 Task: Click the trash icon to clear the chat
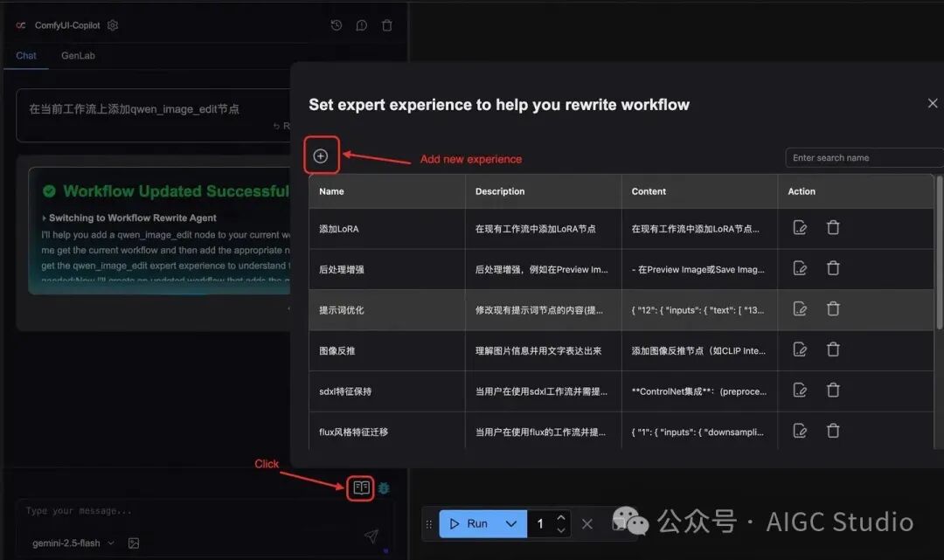387,25
